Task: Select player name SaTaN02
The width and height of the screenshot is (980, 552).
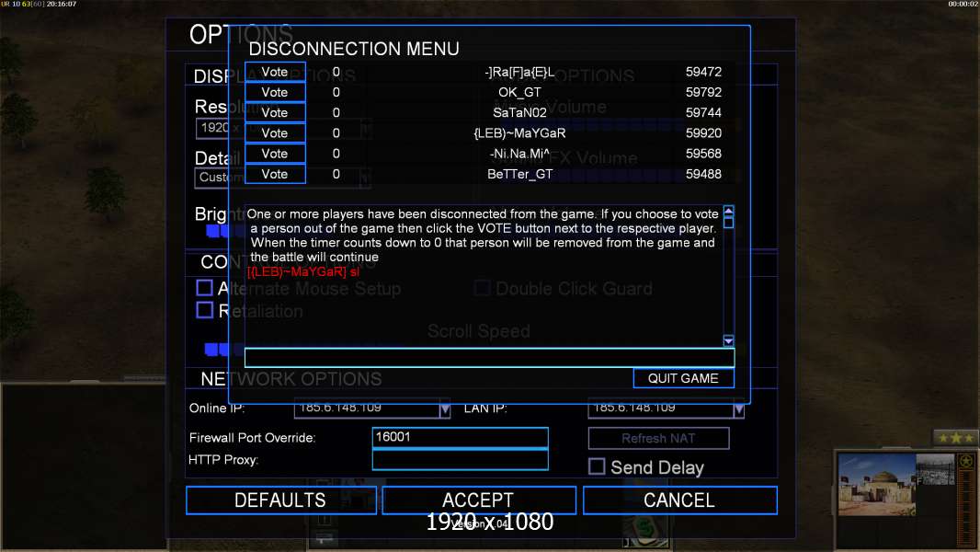Action: click(519, 112)
